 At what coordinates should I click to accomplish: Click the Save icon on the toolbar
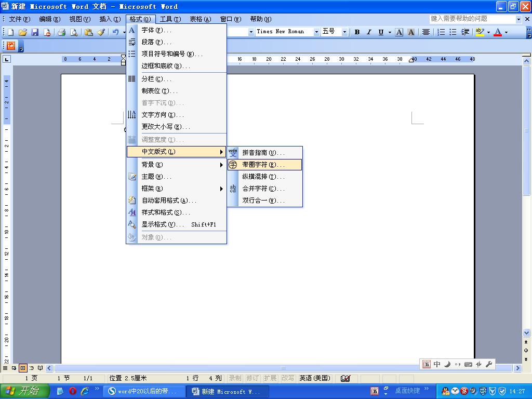35,32
